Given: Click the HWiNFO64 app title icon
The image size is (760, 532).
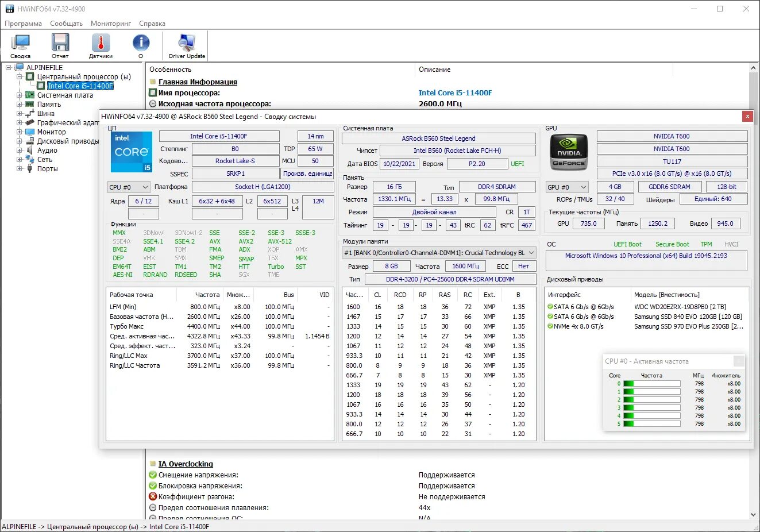Looking at the screenshot, I should point(9,9).
